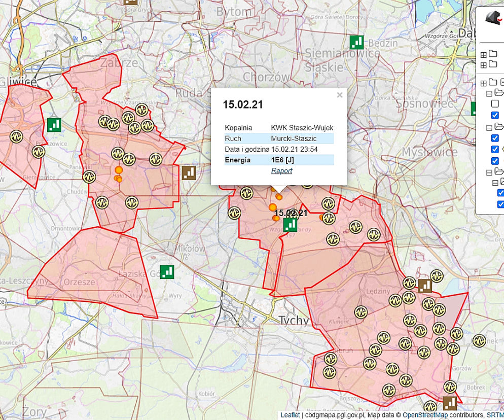Viewport: 504px width, 420px height.
Task: Click seismic marker above Lędziny brown station
Action: (x=437, y=276)
